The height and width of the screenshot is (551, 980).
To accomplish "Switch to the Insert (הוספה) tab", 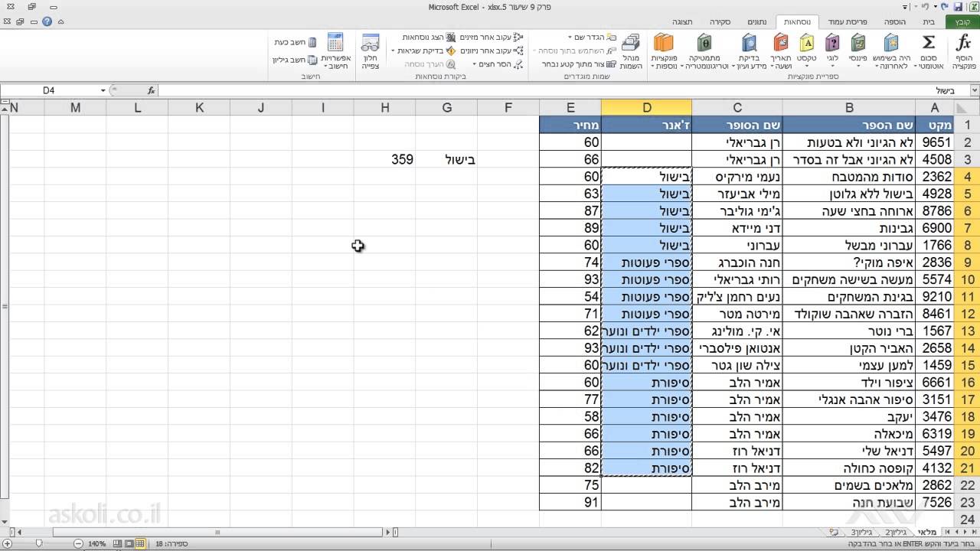I will (895, 22).
